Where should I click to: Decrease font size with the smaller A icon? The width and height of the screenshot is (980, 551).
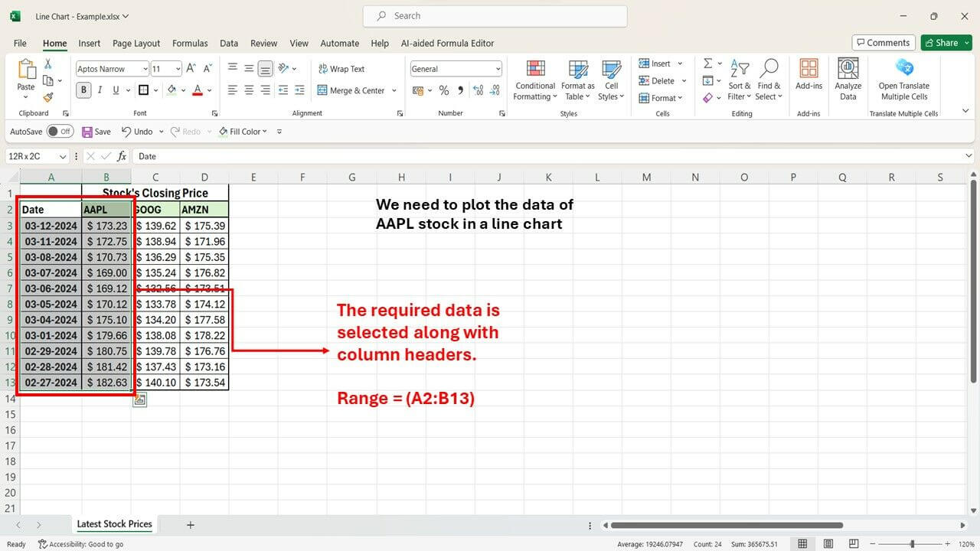point(208,68)
